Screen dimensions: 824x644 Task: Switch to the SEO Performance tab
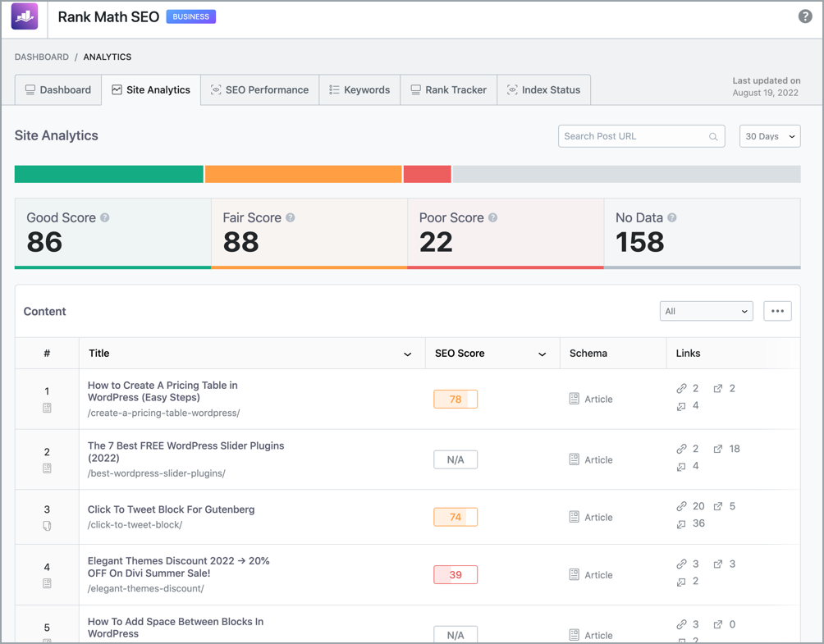click(x=260, y=90)
